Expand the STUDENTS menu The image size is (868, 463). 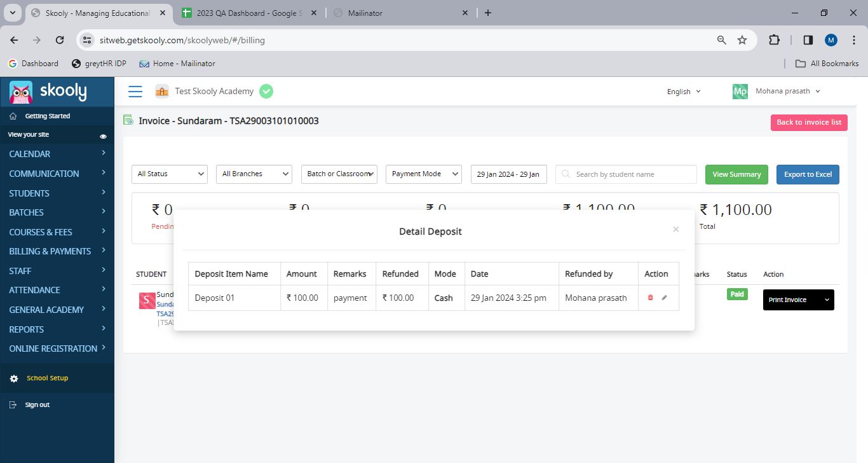tap(57, 193)
